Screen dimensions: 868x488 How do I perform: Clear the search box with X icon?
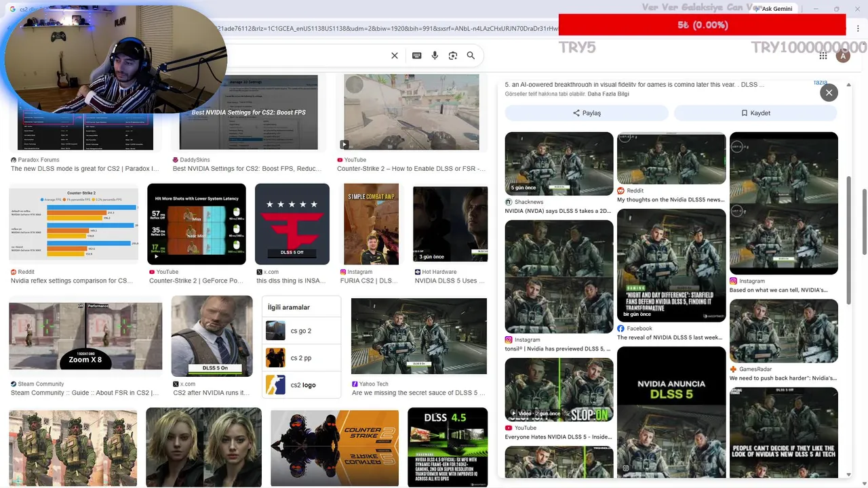pyautogui.click(x=395, y=56)
